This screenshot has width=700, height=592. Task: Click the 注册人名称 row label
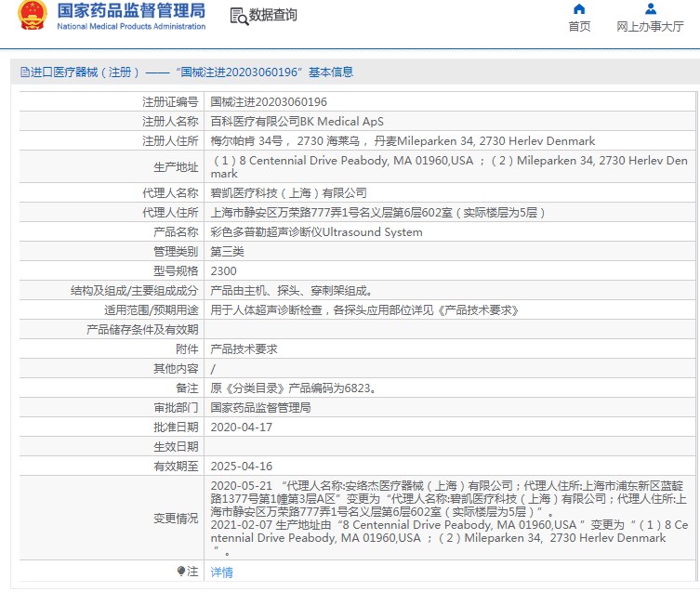click(x=170, y=122)
